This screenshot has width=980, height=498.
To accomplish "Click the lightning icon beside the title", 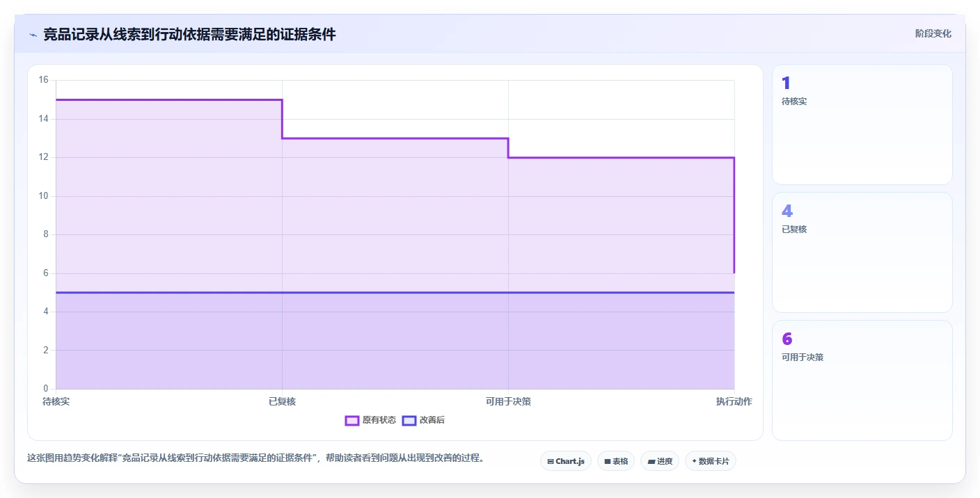I will tap(33, 35).
